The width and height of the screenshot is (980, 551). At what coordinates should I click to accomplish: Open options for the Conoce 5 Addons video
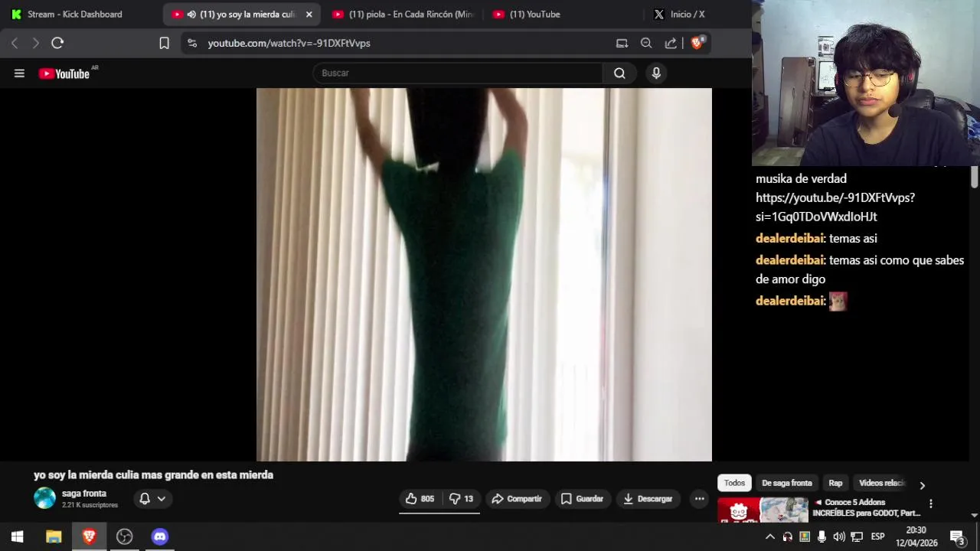click(x=931, y=504)
